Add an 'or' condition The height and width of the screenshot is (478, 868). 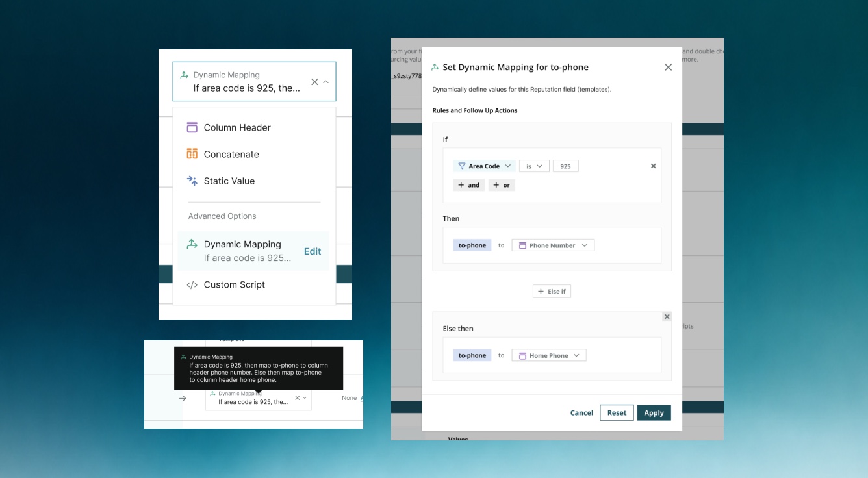coord(502,185)
